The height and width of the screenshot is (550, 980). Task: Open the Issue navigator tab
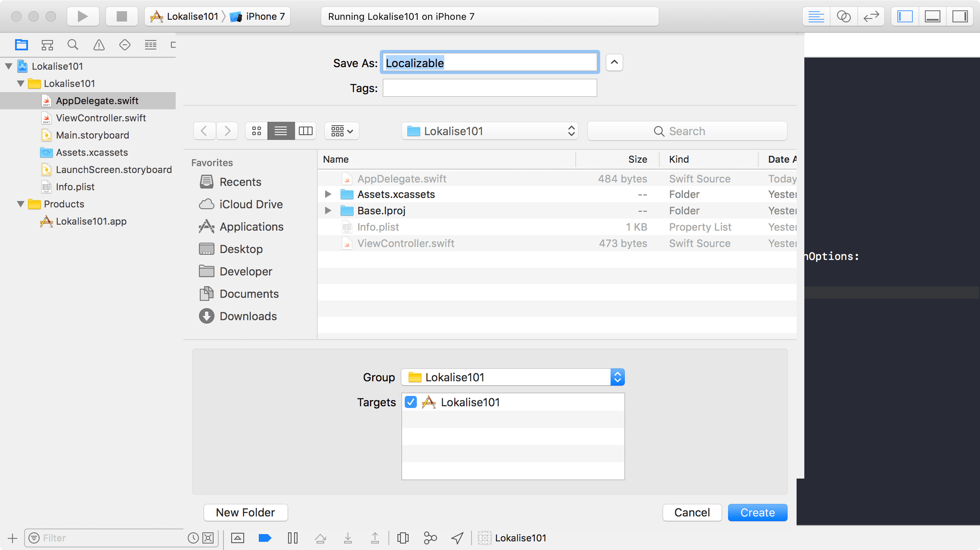pos(99,45)
